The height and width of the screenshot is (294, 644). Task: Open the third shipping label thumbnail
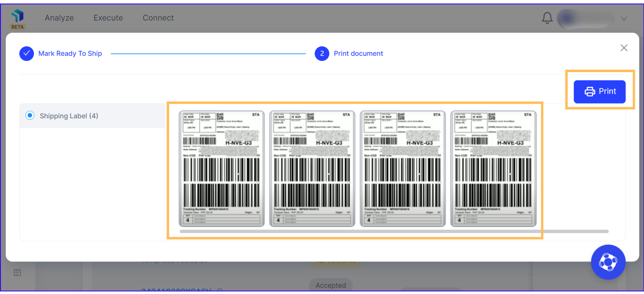click(403, 169)
